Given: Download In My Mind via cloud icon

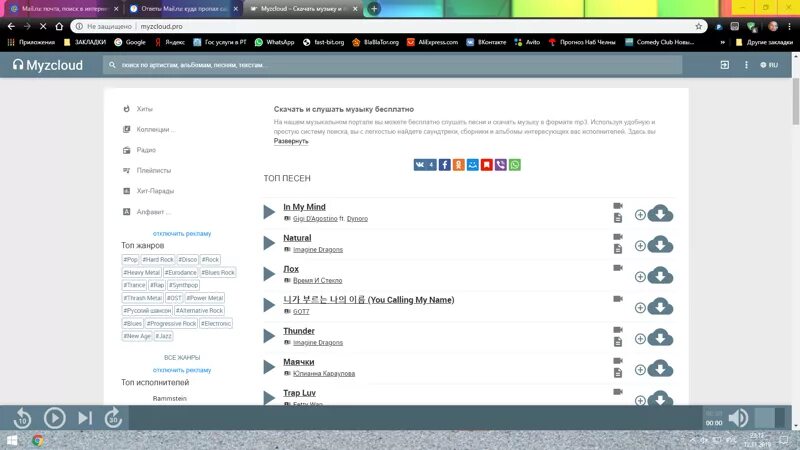Looking at the screenshot, I should (x=660, y=214).
